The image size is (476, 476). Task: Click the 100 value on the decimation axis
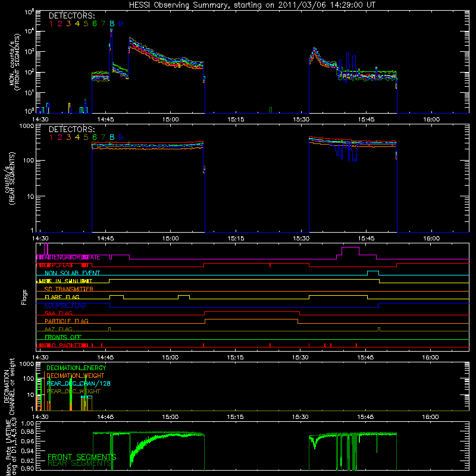pos(29,378)
